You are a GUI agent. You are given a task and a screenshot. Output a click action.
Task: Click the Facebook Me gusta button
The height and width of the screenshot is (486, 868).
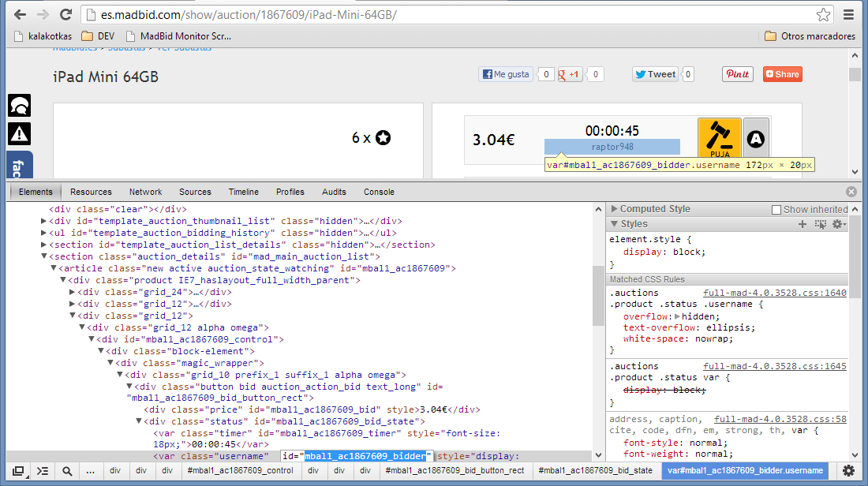click(505, 74)
